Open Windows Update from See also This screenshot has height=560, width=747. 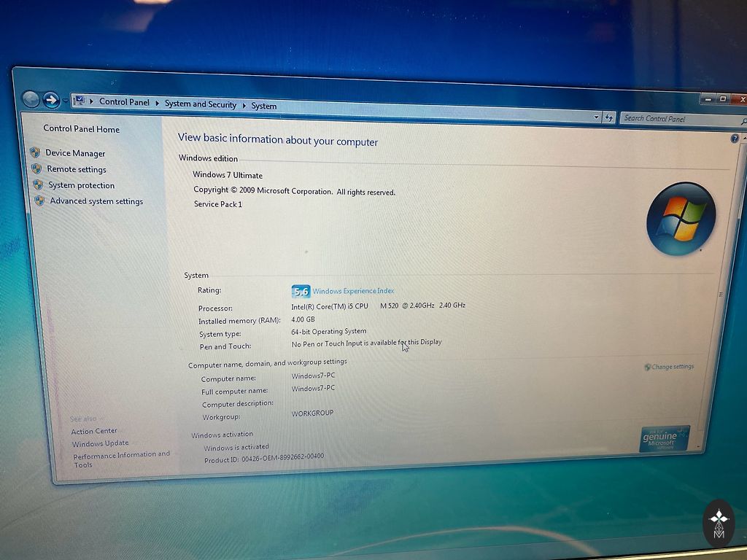click(100, 443)
